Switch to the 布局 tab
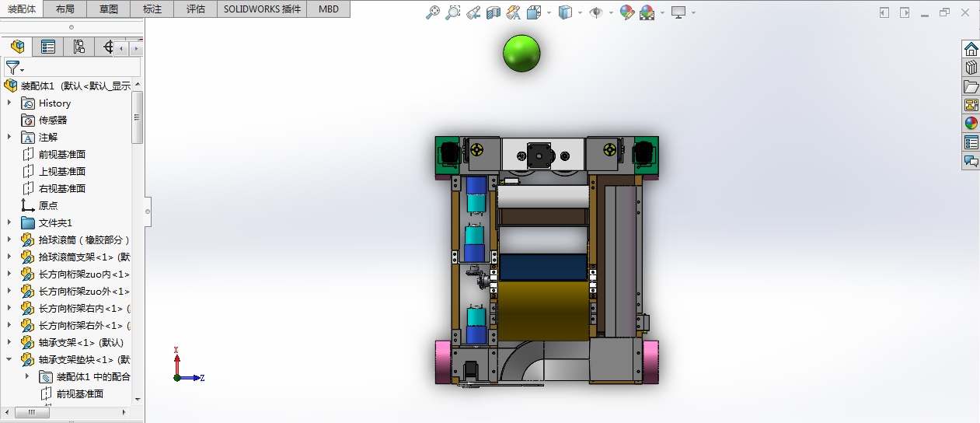 point(66,9)
